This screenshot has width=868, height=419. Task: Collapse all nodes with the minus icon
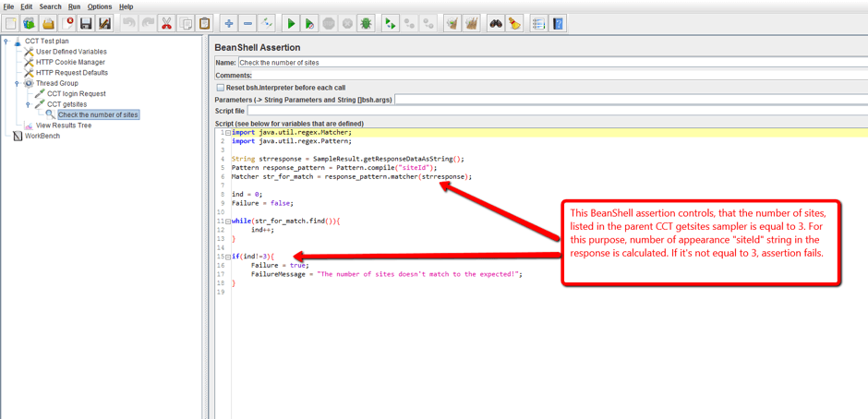248,24
